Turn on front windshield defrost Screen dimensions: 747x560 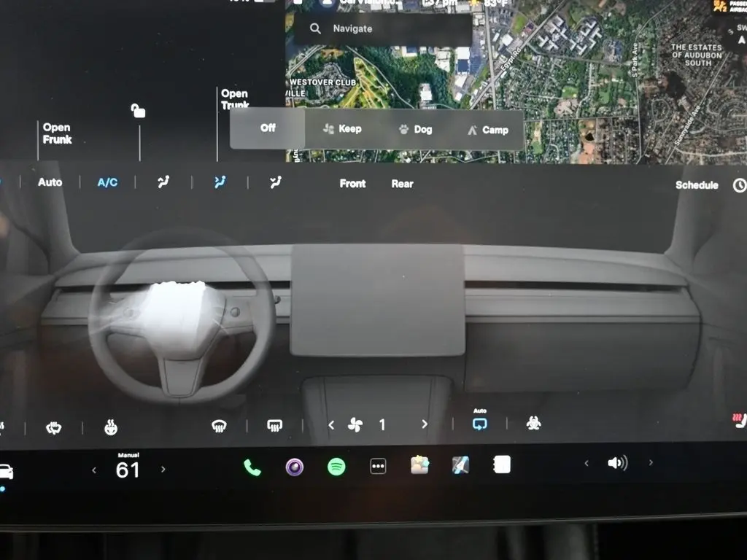coord(218,427)
